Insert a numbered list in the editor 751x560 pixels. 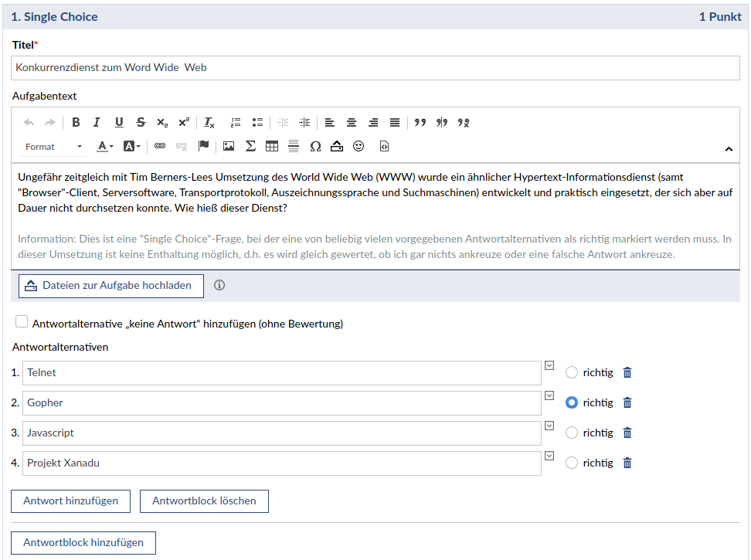236,122
